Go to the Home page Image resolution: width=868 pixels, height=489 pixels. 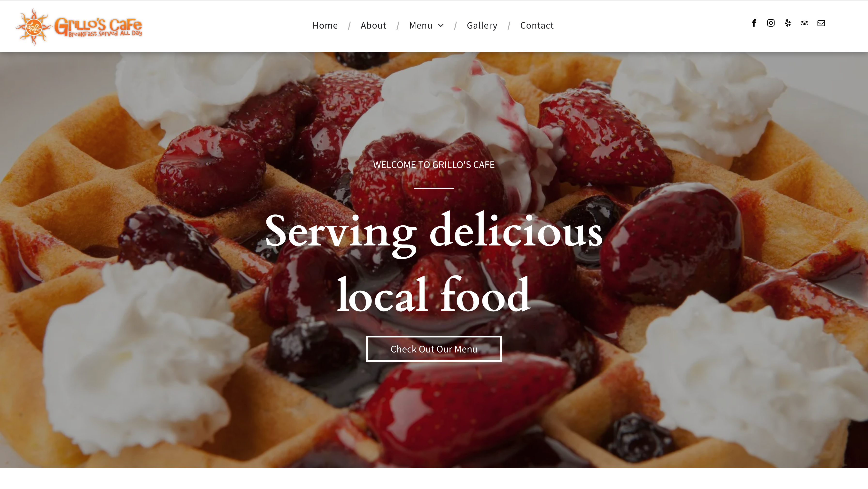[x=325, y=25]
